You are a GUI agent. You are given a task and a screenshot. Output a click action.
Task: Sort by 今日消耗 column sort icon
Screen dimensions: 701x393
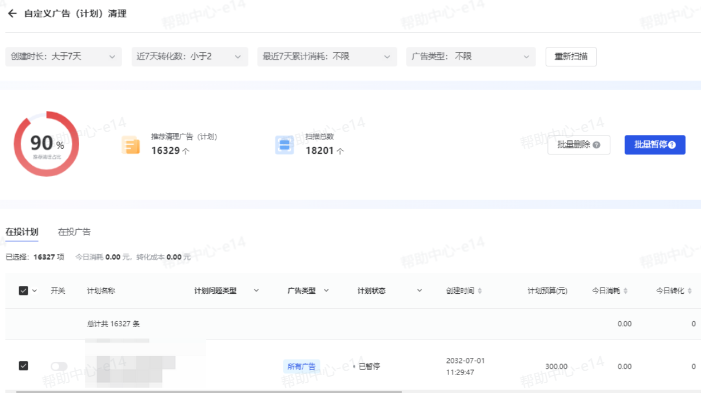pyautogui.click(x=625, y=291)
